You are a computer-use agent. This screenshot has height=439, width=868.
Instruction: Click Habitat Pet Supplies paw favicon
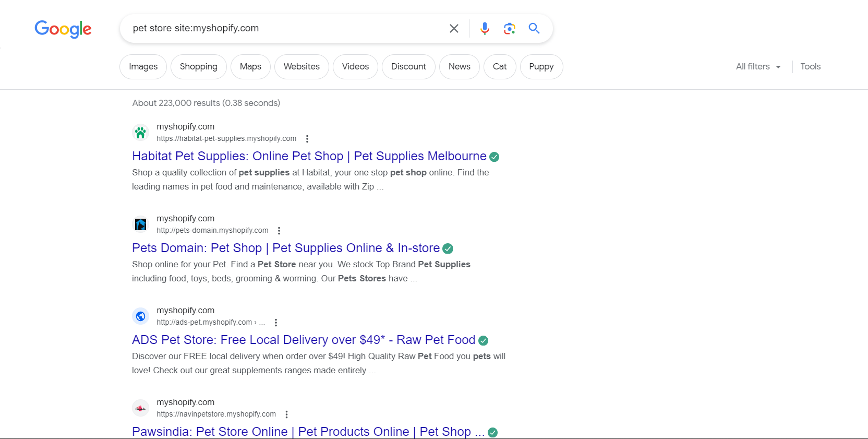[140, 133]
